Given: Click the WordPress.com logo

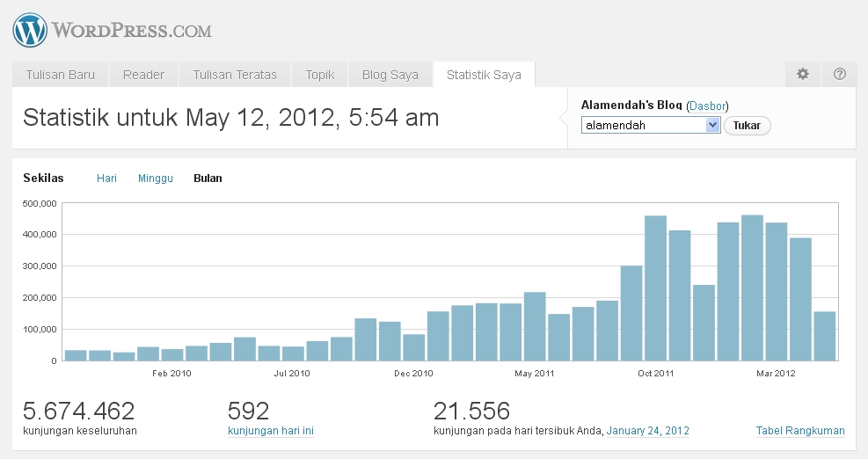Looking at the screenshot, I should click(x=113, y=30).
